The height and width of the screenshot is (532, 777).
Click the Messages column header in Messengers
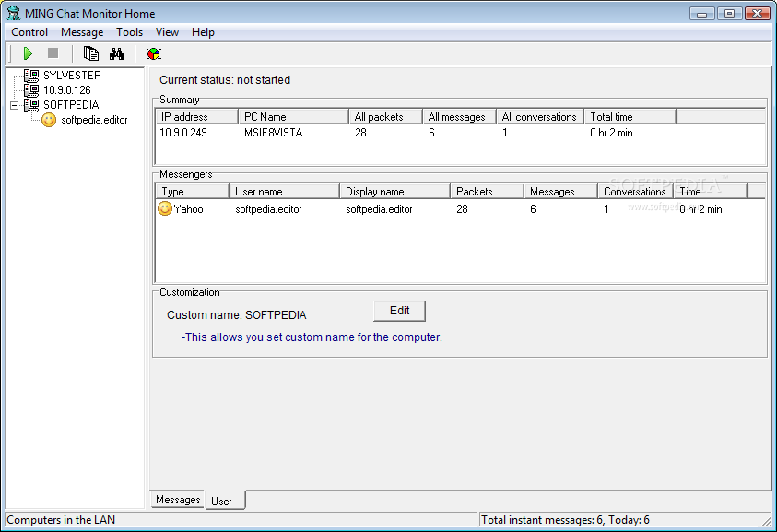tap(561, 192)
